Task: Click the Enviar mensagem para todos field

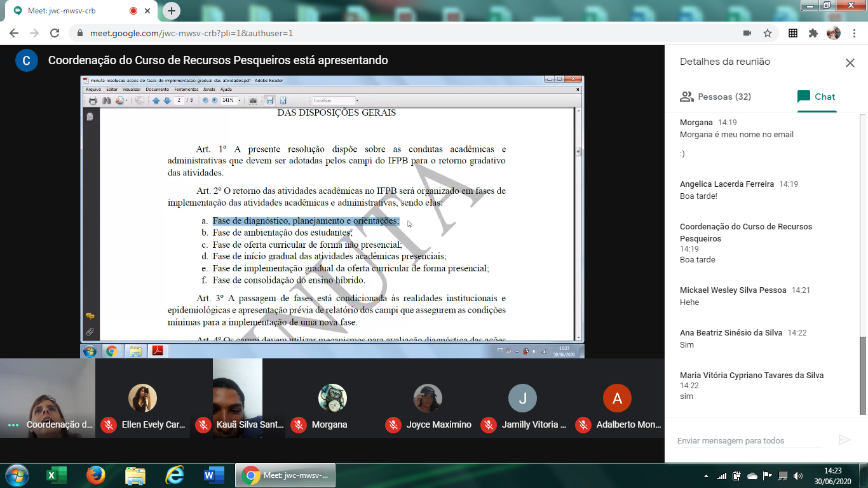Action: tap(750, 440)
